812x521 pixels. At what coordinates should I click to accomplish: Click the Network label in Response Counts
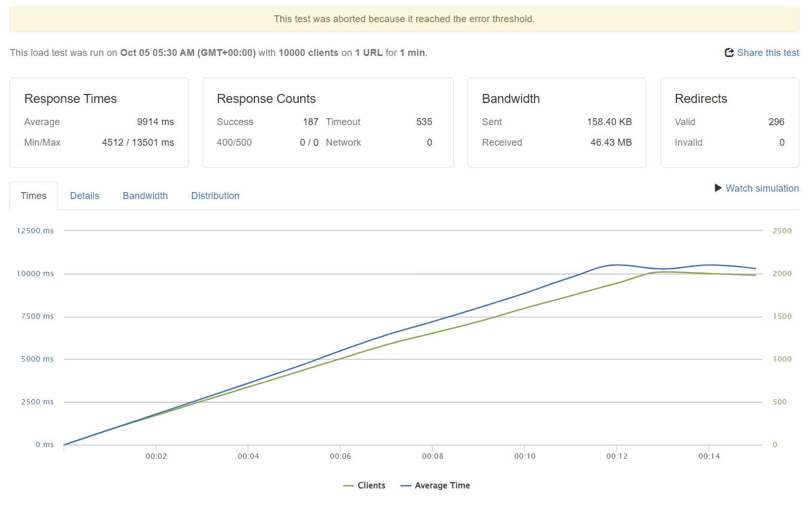[x=343, y=143]
